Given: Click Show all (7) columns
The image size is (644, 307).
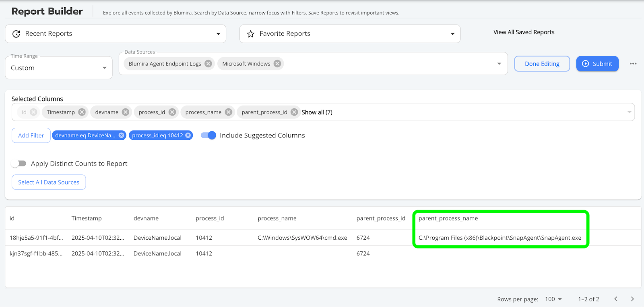Looking at the screenshot, I should coord(317,112).
